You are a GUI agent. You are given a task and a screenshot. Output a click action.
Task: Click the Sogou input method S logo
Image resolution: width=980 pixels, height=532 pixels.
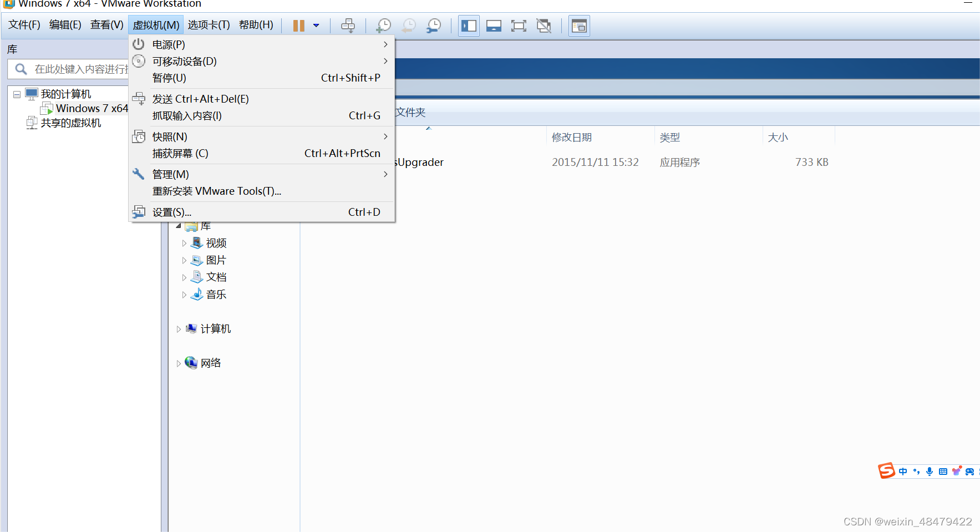886,471
